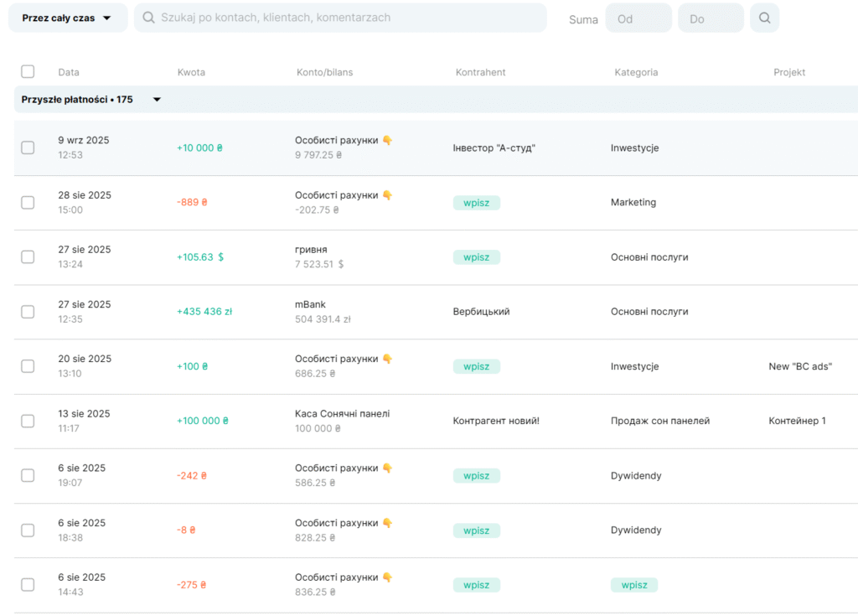Viewport: 858px width, 616px height.
Task: Open the 'Інвестор "А-студ"' contractor
Action: pos(494,148)
